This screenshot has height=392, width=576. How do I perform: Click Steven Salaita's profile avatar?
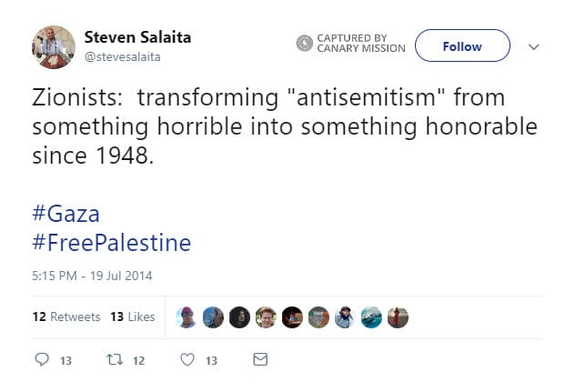point(54,45)
